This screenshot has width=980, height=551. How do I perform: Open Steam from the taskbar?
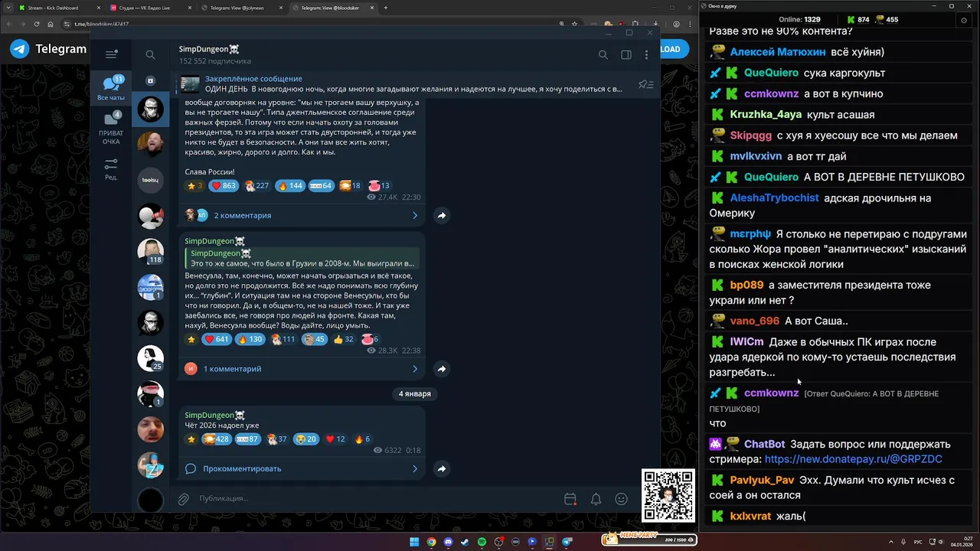click(465, 542)
